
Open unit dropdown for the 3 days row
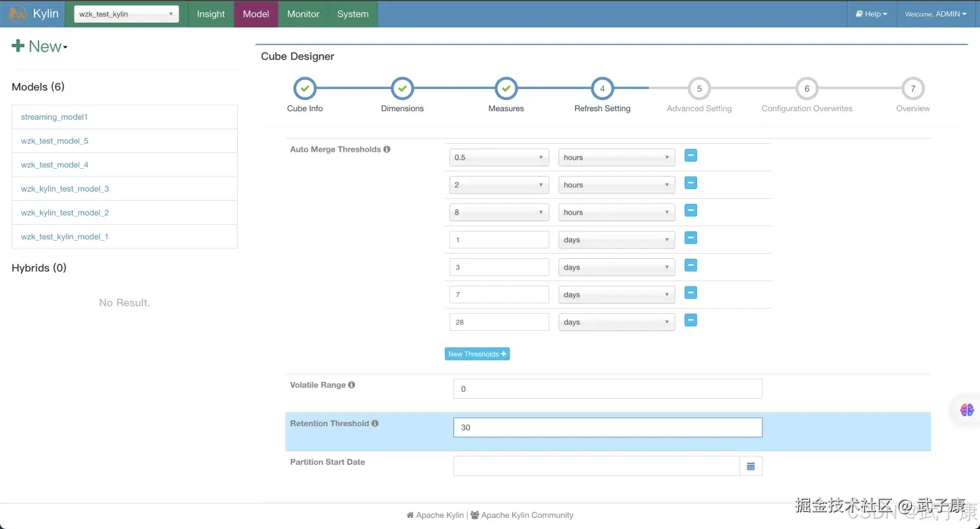tap(617, 267)
